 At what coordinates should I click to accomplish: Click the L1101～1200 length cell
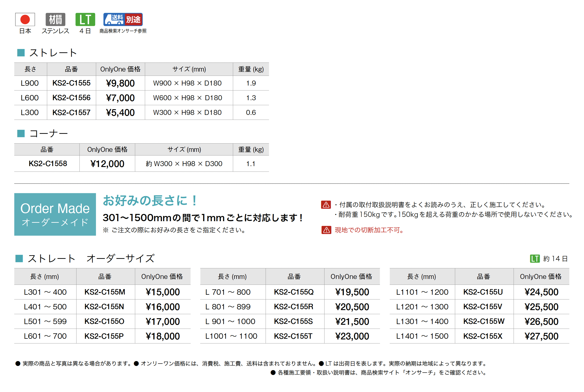click(422, 292)
